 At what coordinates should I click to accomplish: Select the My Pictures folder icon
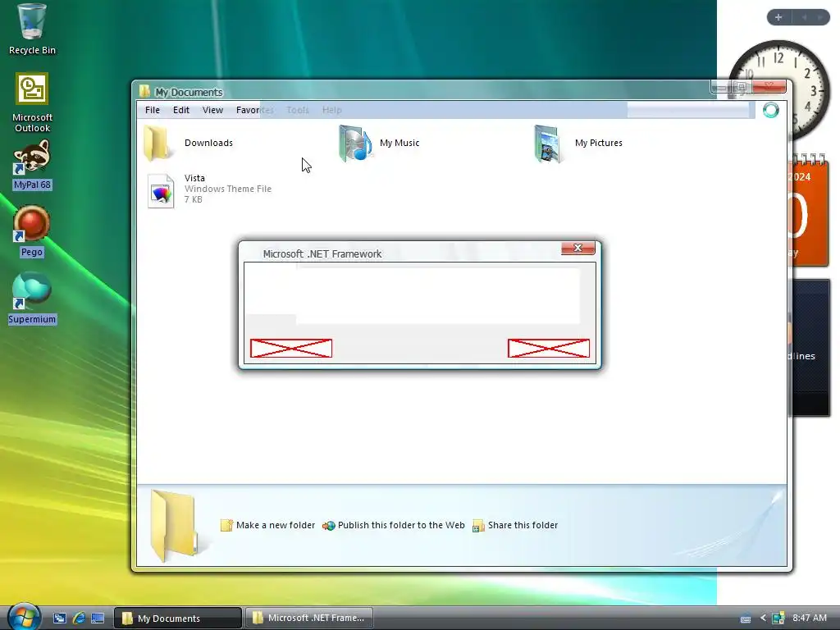pos(547,143)
